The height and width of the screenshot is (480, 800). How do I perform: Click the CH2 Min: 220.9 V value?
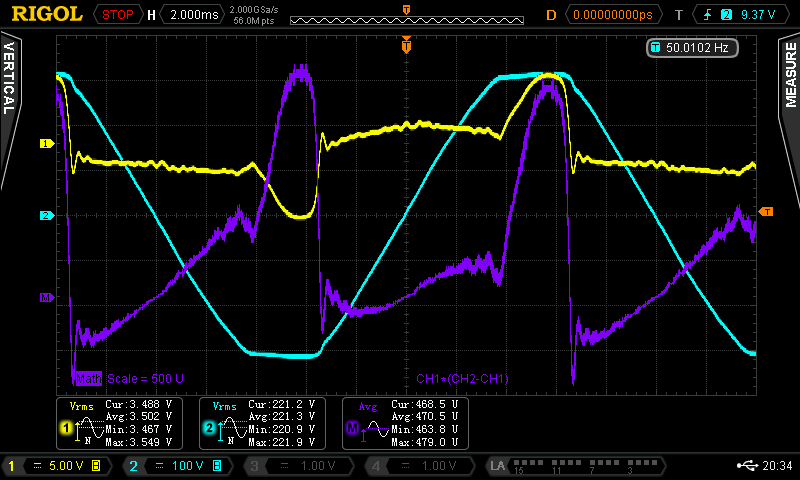(x=282, y=430)
